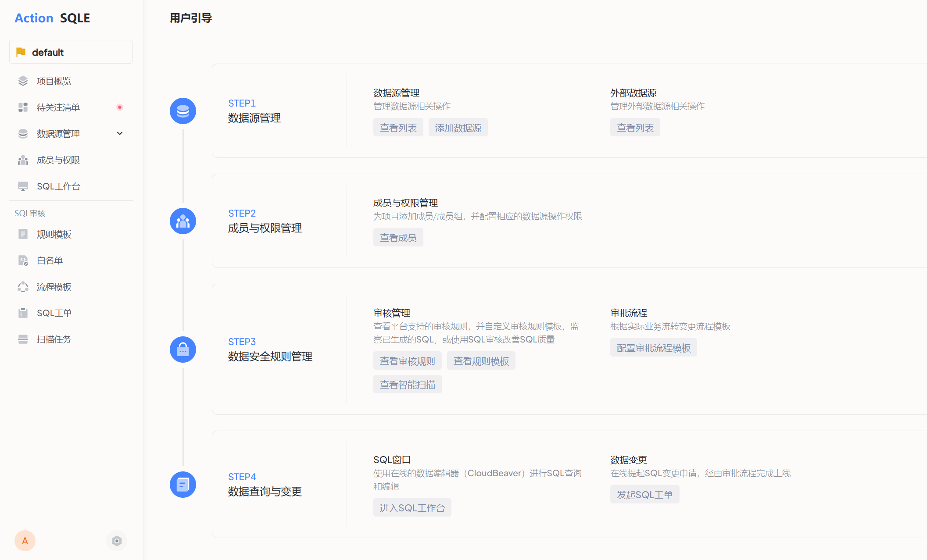Viewport: 927px width, 560px height.
Task: Click the STEP4 document circle icon
Action: (x=183, y=485)
